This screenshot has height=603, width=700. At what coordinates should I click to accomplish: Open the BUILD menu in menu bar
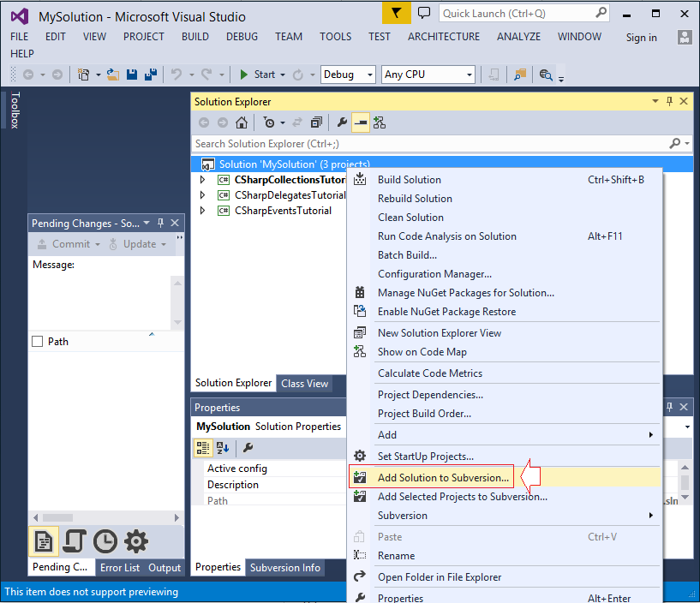(195, 37)
